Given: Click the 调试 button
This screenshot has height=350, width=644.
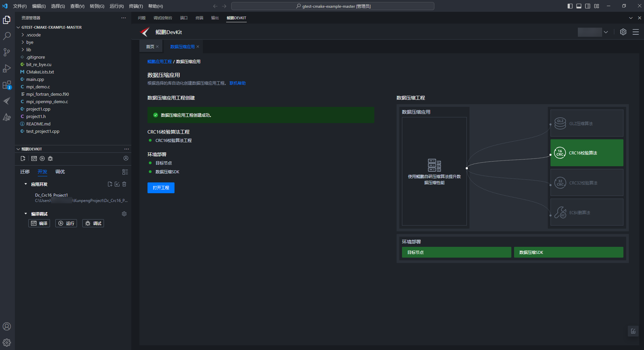Looking at the screenshot, I should [93, 223].
